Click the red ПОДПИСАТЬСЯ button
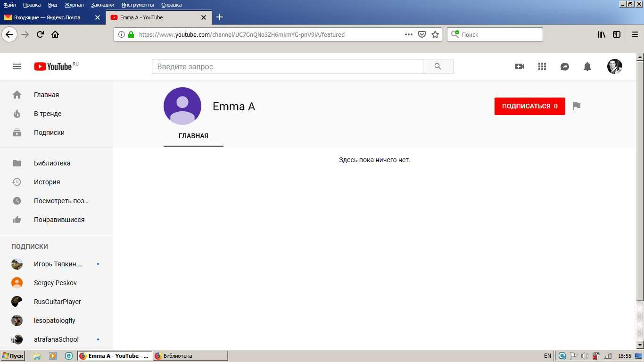Image resolution: width=644 pixels, height=362 pixels. click(529, 106)
